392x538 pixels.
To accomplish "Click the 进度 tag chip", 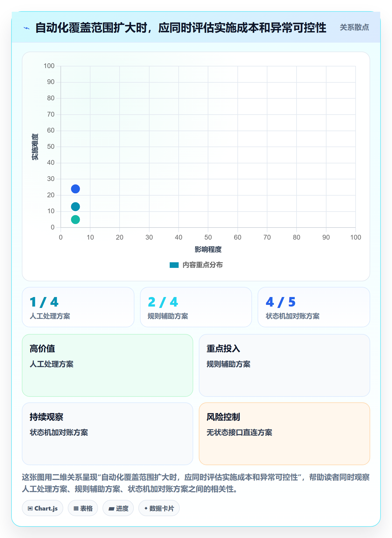I will pyautogui.click(x=118, y=508).
